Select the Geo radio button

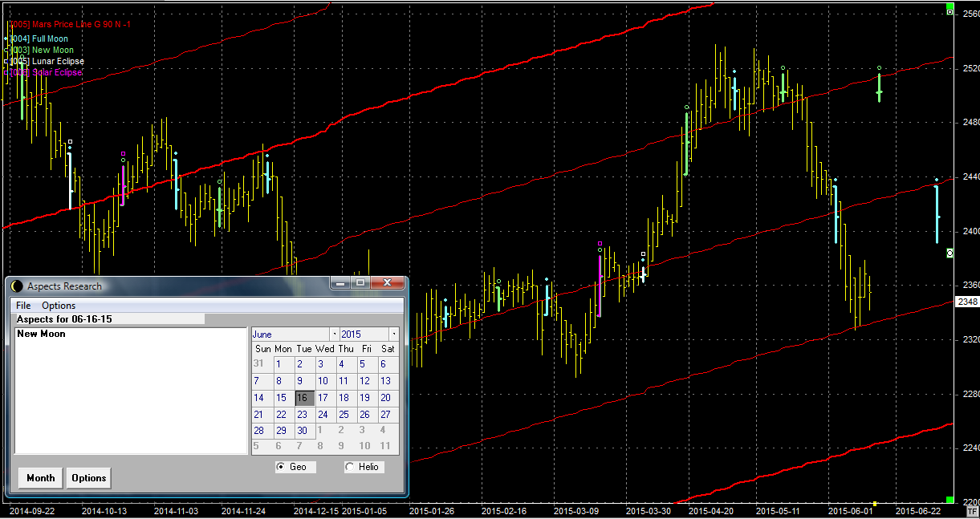pyautogui.click(x=295, y=467)
